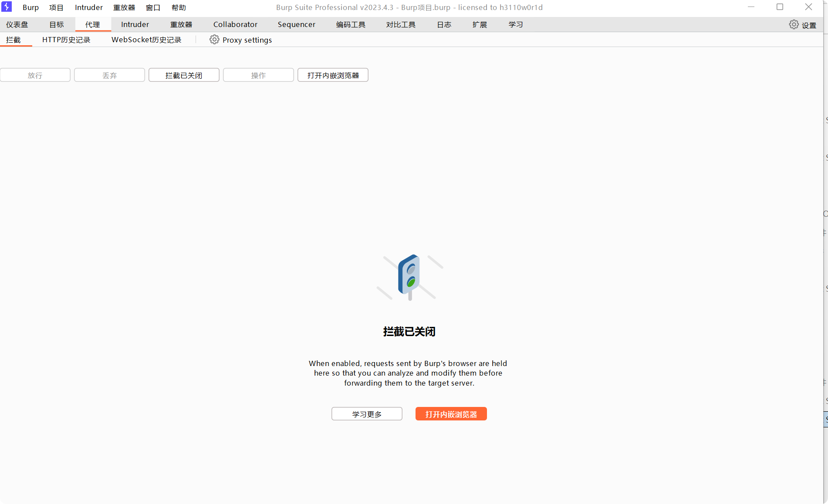Image resolution: width=828 pixels, height=504 pixels.
Task: Switch to the 仪表盘 tab
Action: [x=17, y=24]
